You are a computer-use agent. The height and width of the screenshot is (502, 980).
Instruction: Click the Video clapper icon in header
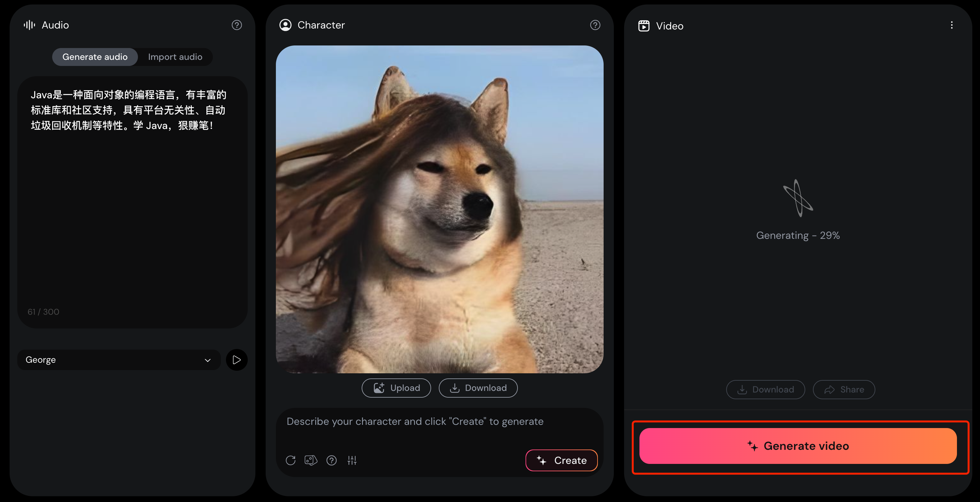point(644,26)
